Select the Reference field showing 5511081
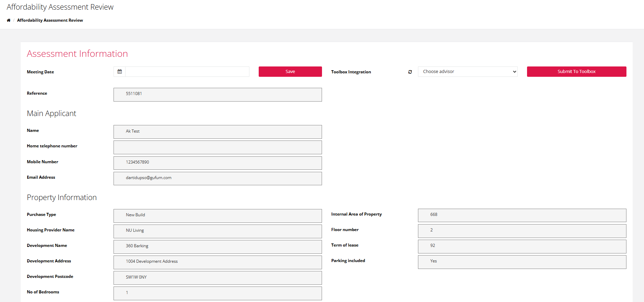This screenshot has height=302, width=644. tap(217, 94)
